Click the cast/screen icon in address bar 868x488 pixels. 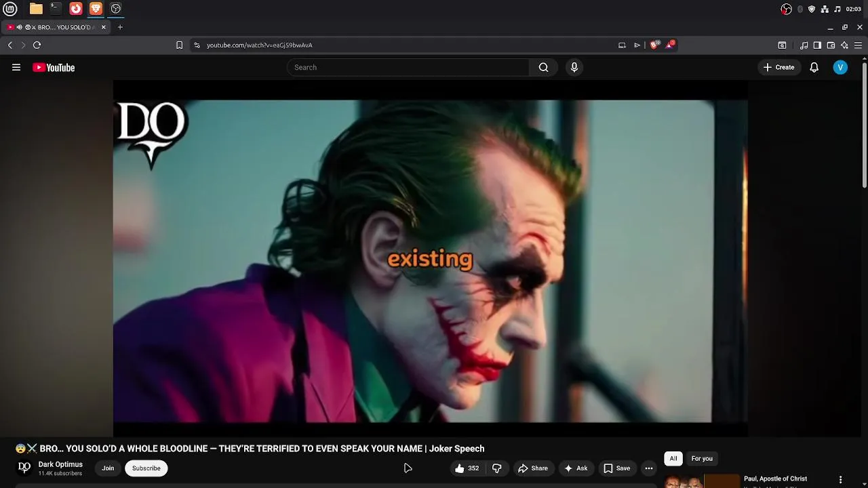point(622,45)
